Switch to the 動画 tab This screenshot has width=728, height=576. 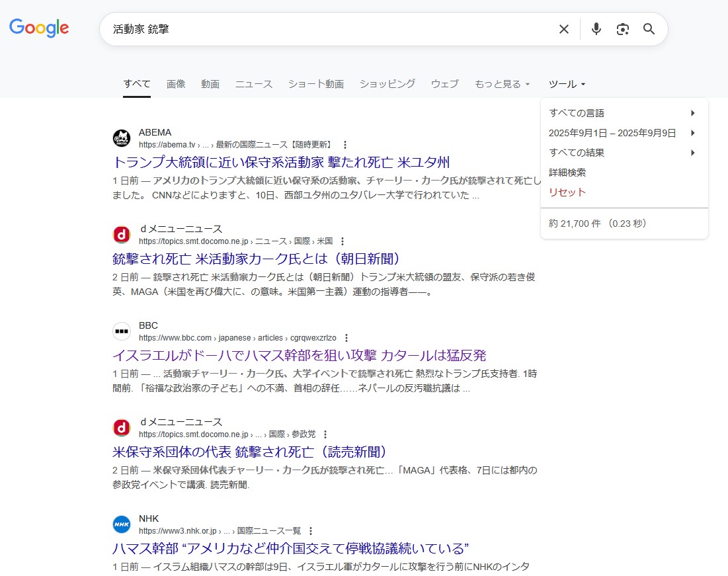[x=210, y=84]
